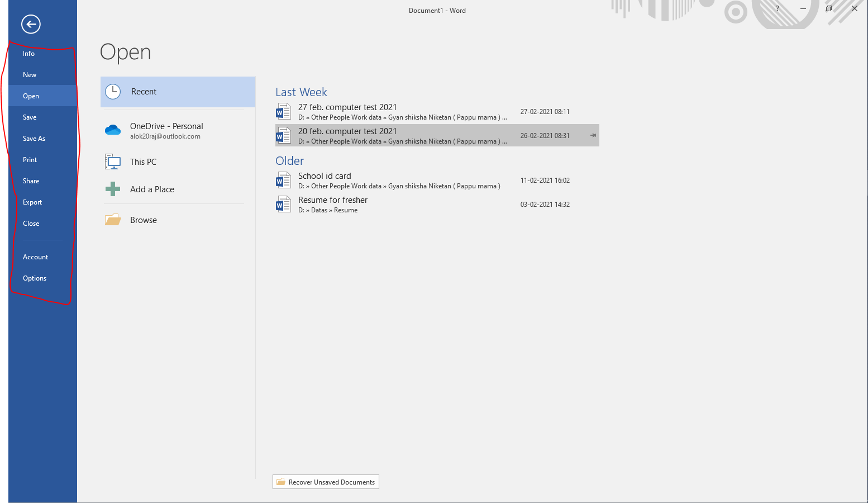Open Word Options from the sidebar
This screenshot has width=868, height=503.
tap(34, 278)
